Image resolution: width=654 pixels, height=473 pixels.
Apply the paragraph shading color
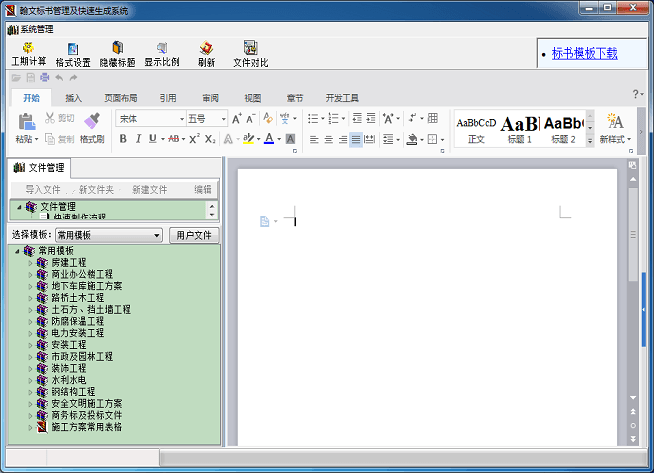click(x=412, y=139)
